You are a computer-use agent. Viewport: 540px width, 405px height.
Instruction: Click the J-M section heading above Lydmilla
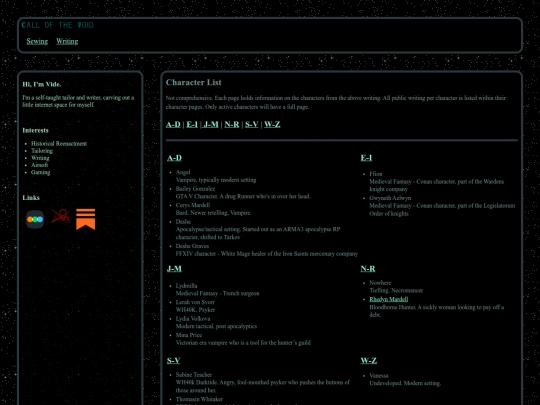[174, 269]
